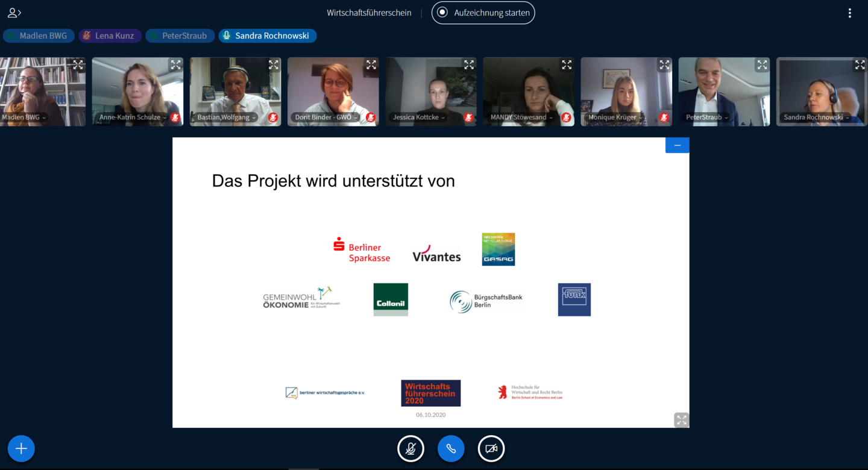Click the Wirtschaftsführerschein room title

pyautogui.click(x=369, y=13)
